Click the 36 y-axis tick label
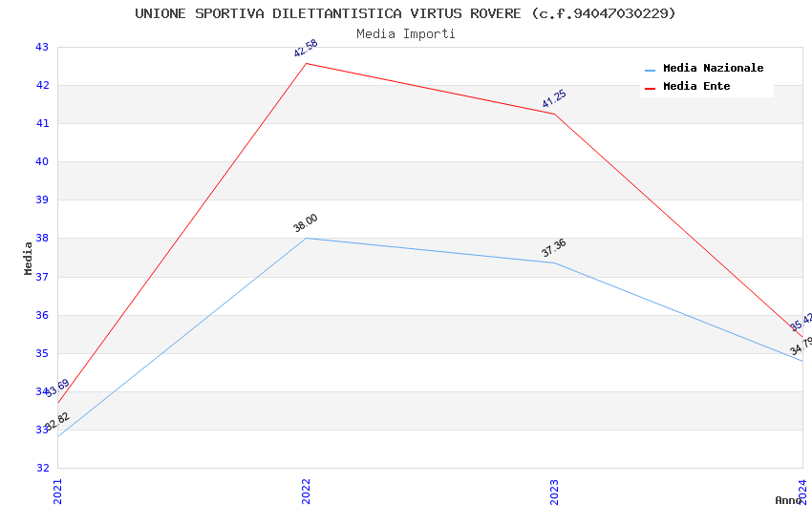 pos(42,315)
